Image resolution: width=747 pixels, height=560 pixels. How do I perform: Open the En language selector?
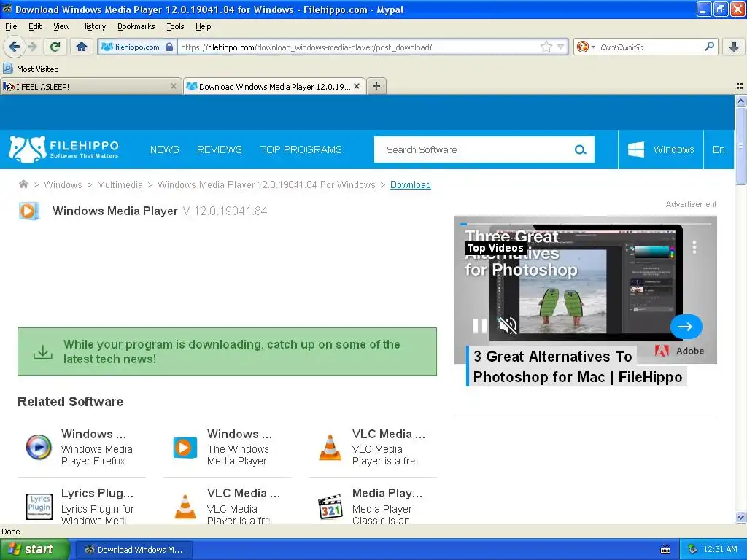pos(719,149)
